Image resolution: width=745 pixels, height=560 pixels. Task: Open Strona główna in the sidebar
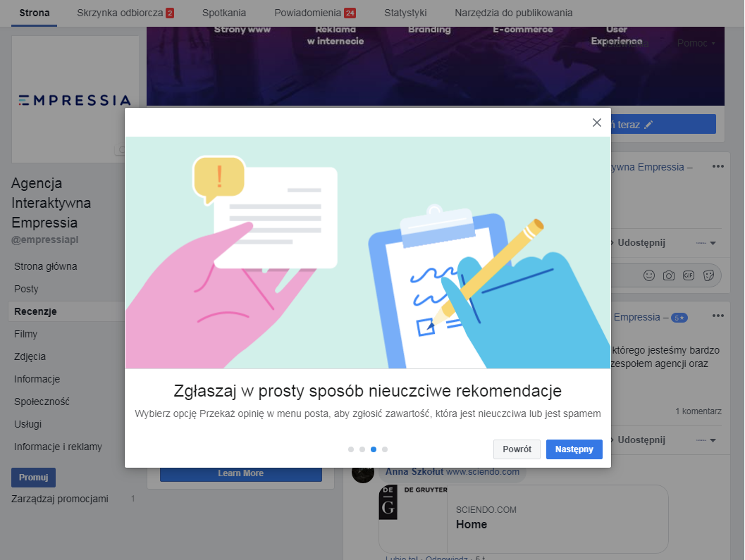46,266
